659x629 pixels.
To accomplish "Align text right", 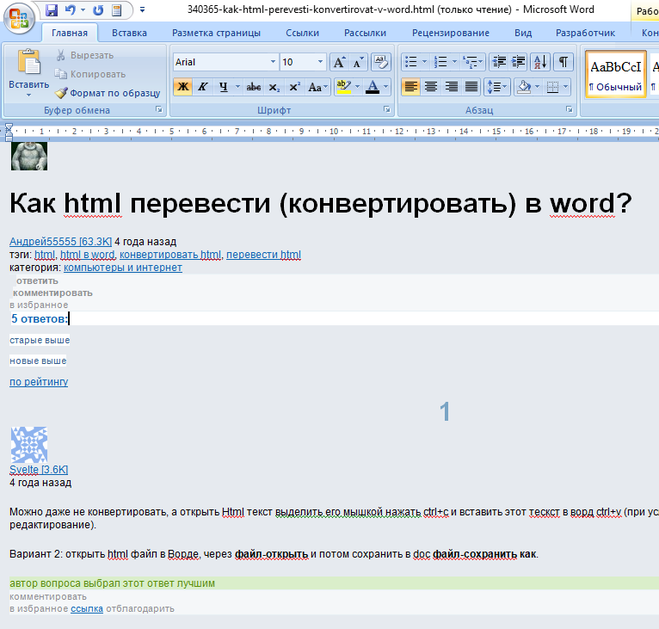I will 451,87.
